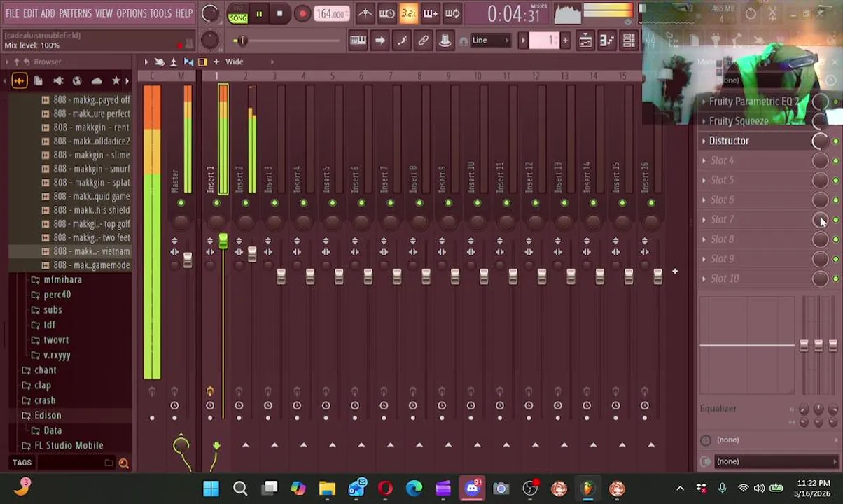
Task: Mute the Insert 1 track green LED
Action: [x=216, y=203]
